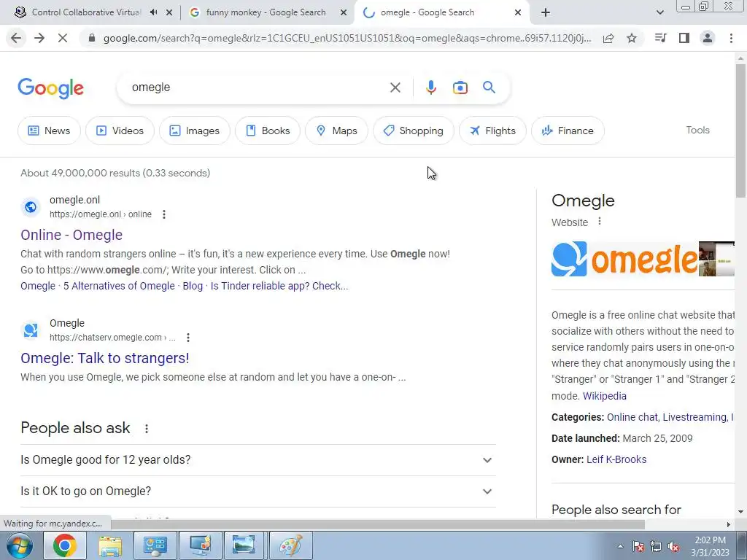Open the Leif K-Brooks owner link

pos(616,459)
